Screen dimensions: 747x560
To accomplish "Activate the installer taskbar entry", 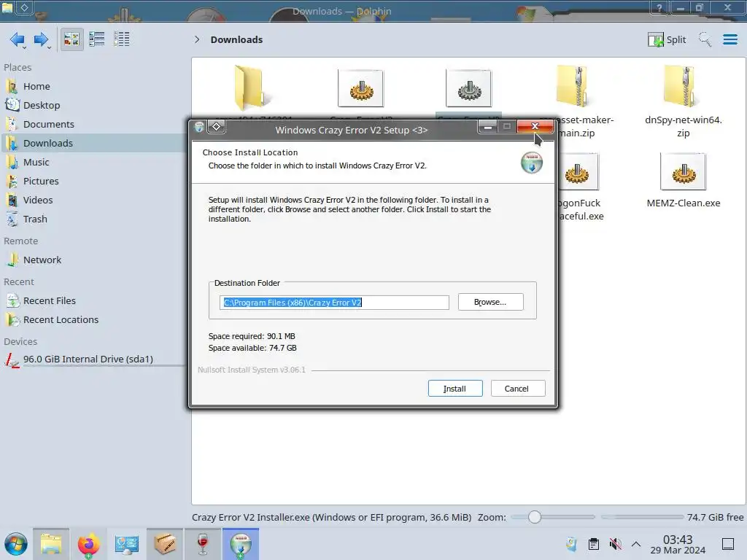I will click(x=241, y=544).
